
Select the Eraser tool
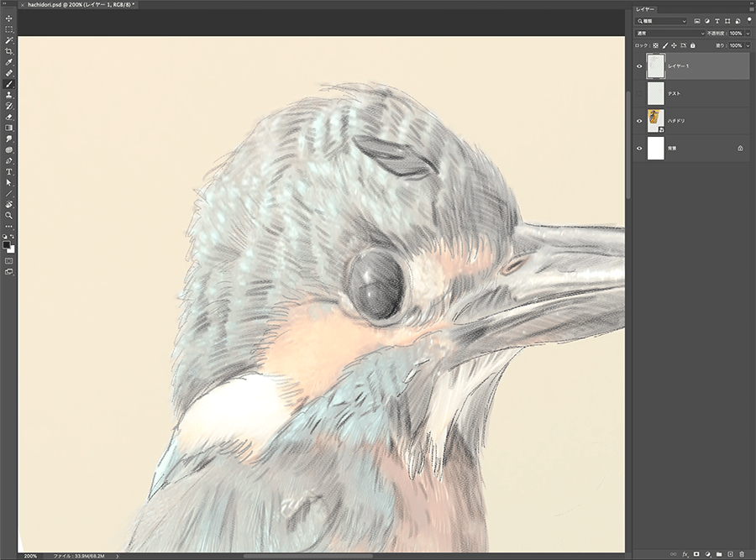pos(9,117)
